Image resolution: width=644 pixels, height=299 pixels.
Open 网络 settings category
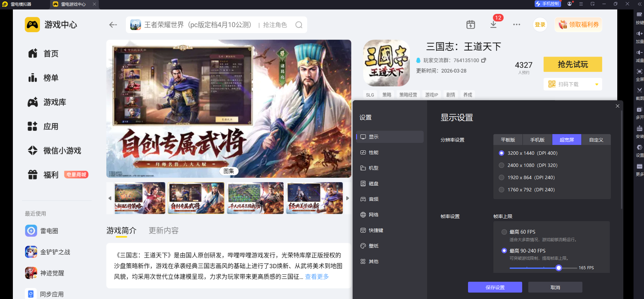[x=390, y=215]
